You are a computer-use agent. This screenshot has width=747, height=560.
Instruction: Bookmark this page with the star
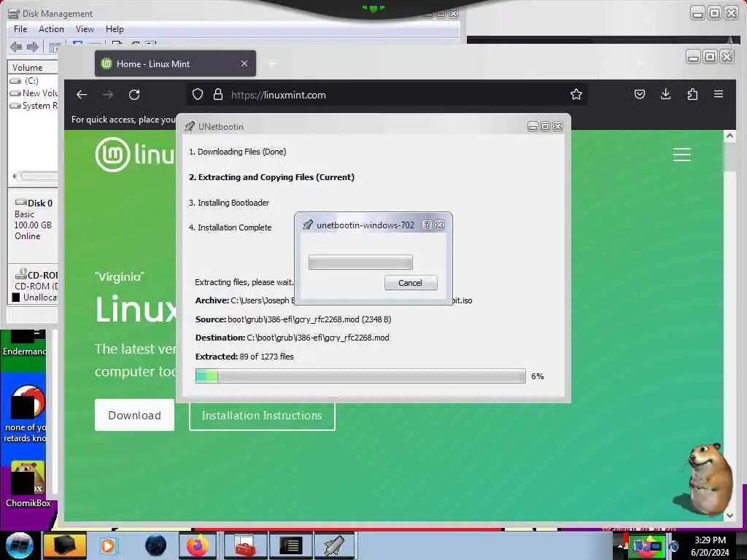pyautogui.click(x=576, y=95)
